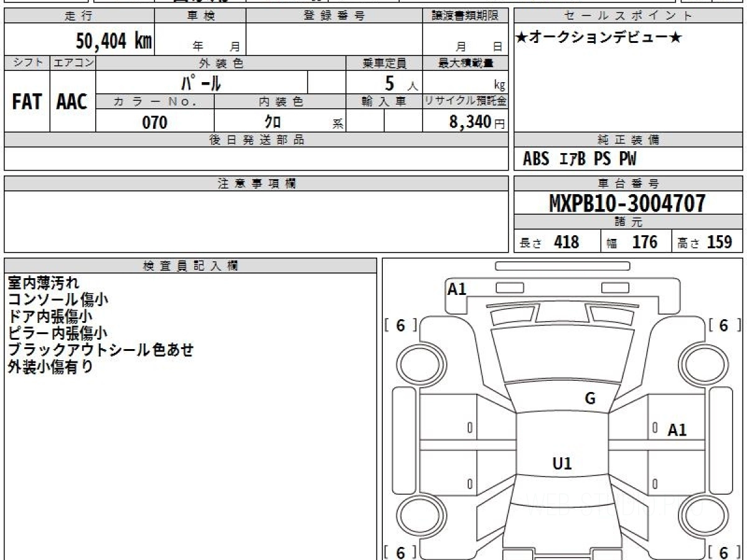Screen dimensions: 747x560
Task: Select the inspector note ピラー内張傷小
Action: [x=57, y=334]
